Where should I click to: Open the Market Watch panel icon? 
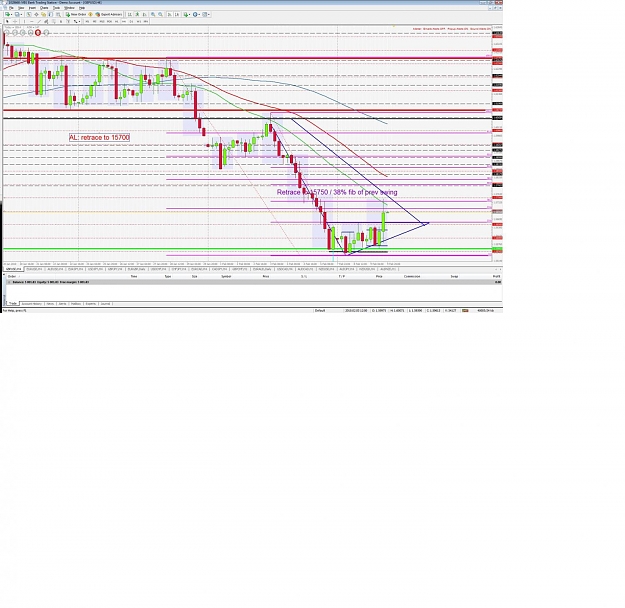point(29,14)
